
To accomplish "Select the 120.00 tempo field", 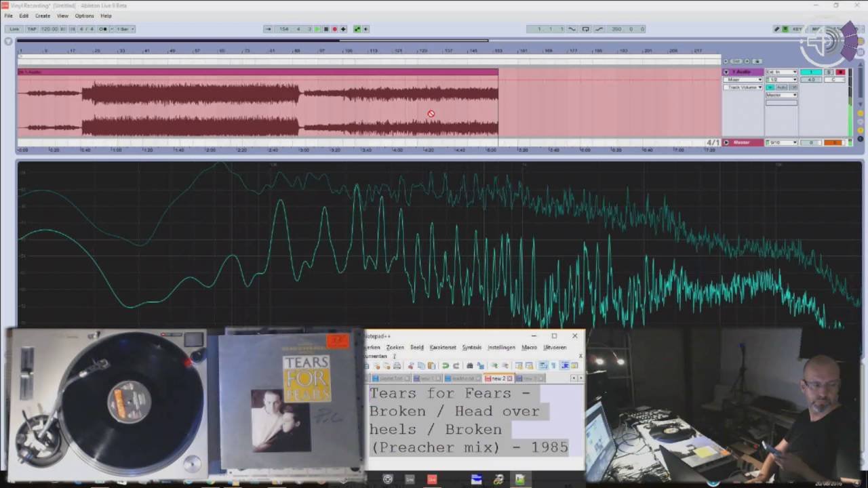I will point(50,29).
